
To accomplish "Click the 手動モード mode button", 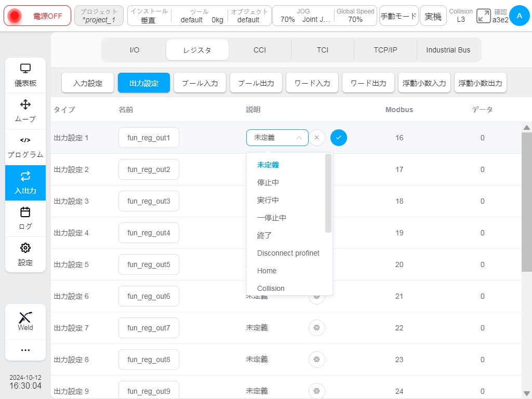I will (398, 16).
